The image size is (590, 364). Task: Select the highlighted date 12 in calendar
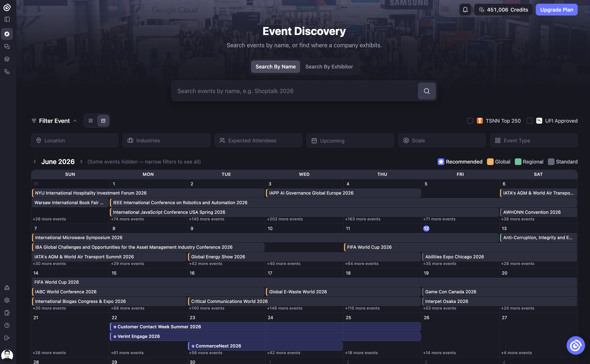[x=426, y=229]
